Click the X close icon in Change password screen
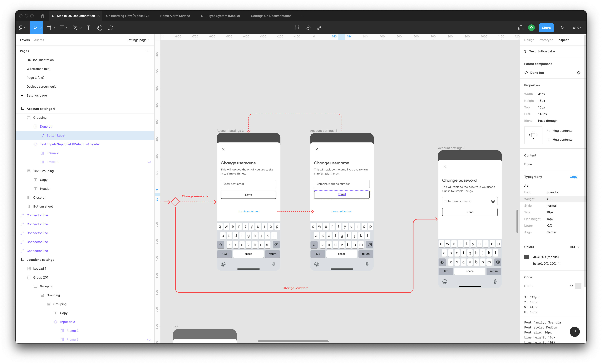This screenshot has height=364, width=602. click(445, 166)
